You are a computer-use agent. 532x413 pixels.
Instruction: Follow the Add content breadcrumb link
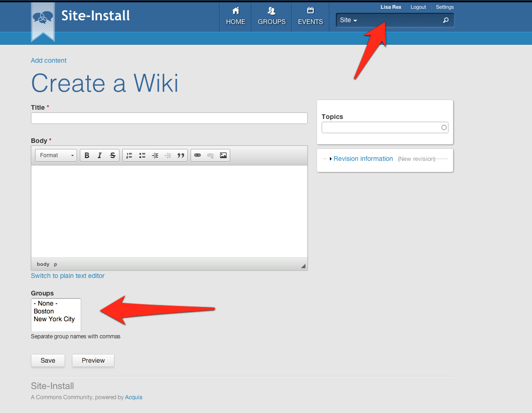tap(48, 60)
